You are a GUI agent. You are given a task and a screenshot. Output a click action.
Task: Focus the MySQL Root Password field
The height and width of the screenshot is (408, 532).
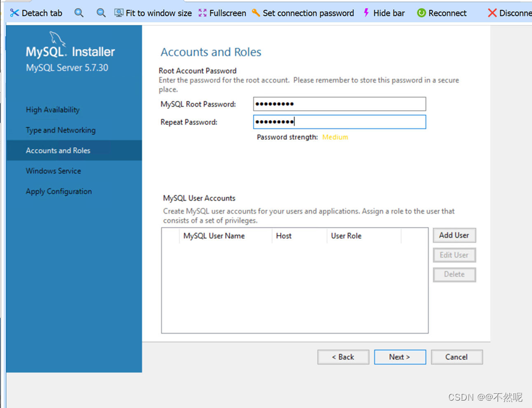pyautogui.click(x=339, y=104)
